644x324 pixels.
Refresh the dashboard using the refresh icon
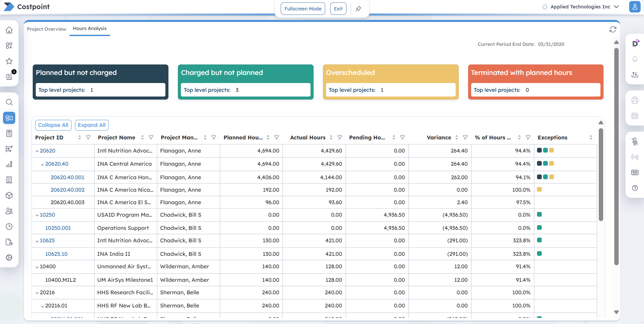point(613,30)
